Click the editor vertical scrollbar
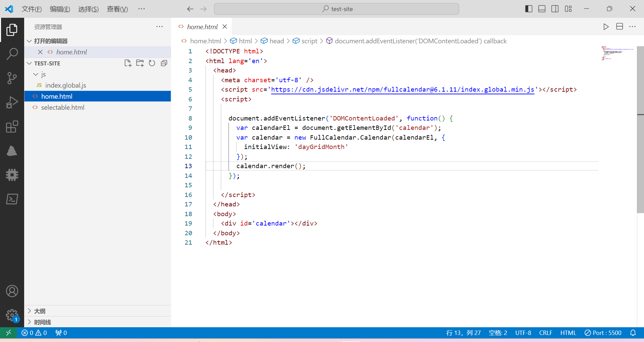Viewport: 644px width, 342px height. pyautogui.click(x=640, y=130)
